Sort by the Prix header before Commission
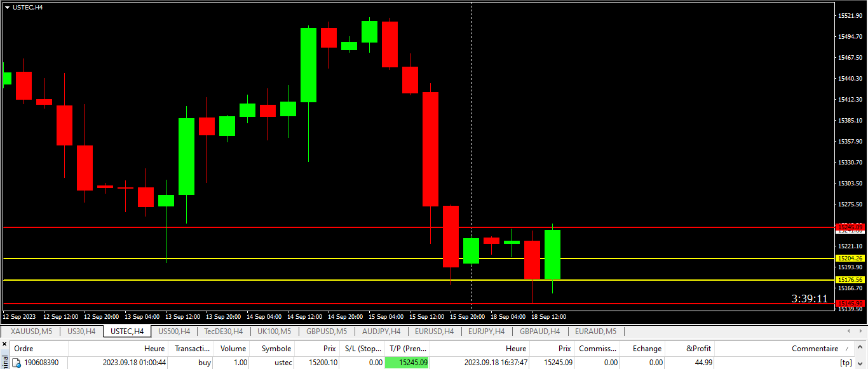This screenshot has width=868, height=369. coord(552,349)
